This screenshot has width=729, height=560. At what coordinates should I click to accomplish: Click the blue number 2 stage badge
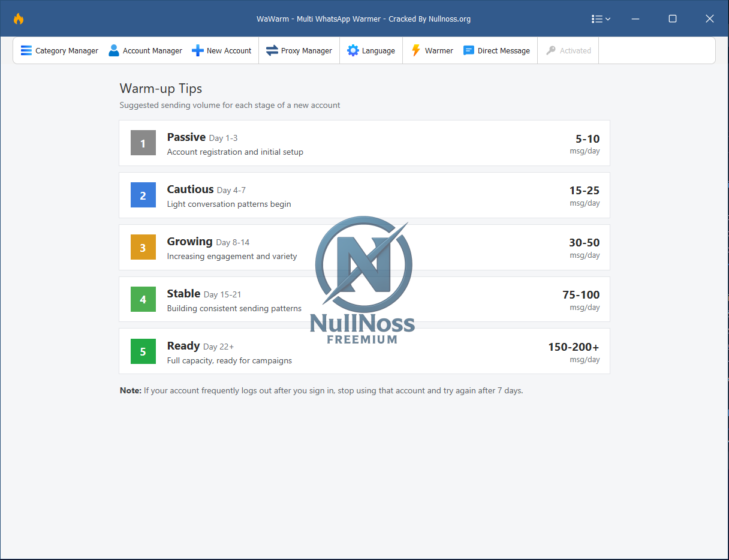tap(143, 195)
